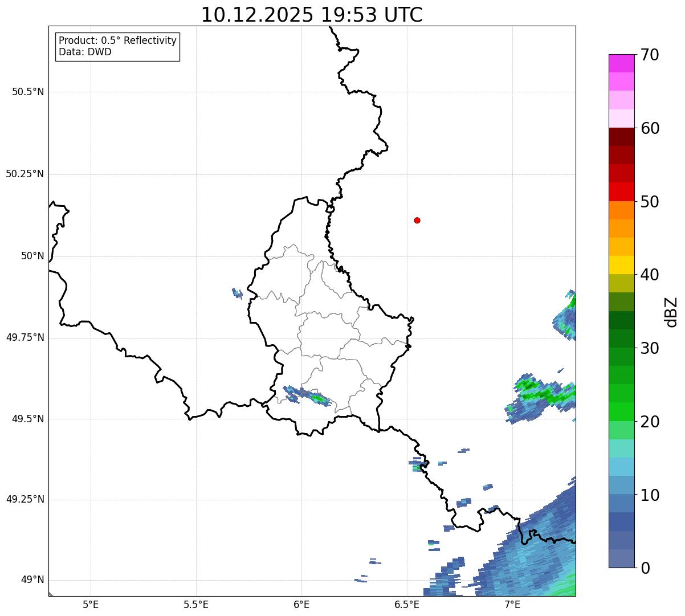This screenshot has width=685, height=616.
Task: Click the "Data: DWD" label
Action: (x=85, y=52)
